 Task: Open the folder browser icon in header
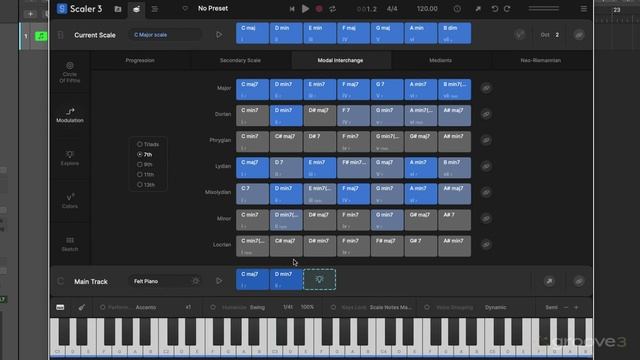tap(118, 9)
